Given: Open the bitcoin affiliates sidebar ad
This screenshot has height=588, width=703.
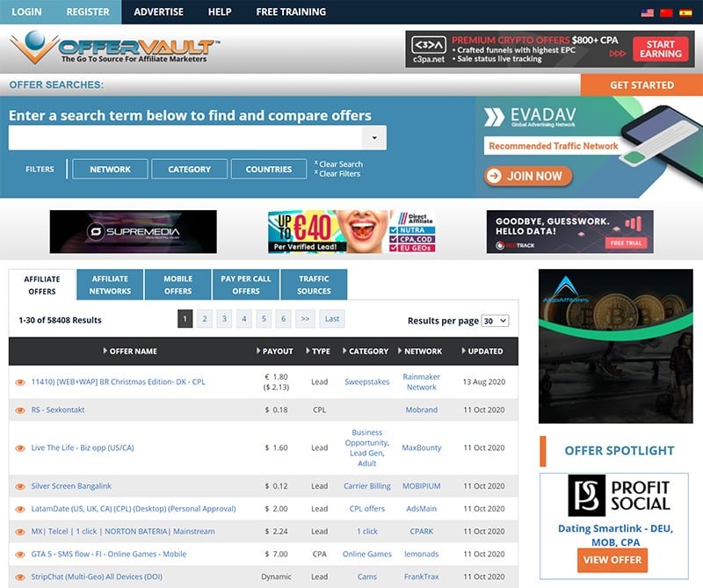Looking at the screenshot, I should click(x=616, y=346).
